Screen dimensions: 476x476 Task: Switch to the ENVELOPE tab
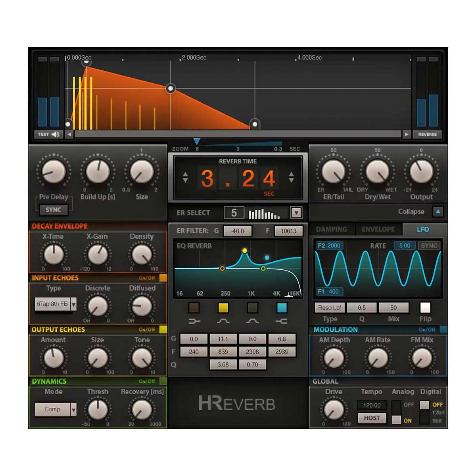(x=378, y=229)
